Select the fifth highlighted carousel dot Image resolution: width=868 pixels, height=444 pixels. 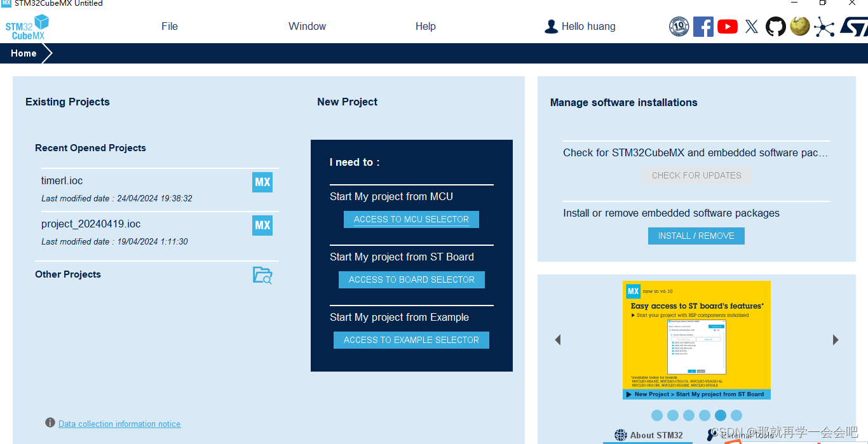tap(721, 415)
